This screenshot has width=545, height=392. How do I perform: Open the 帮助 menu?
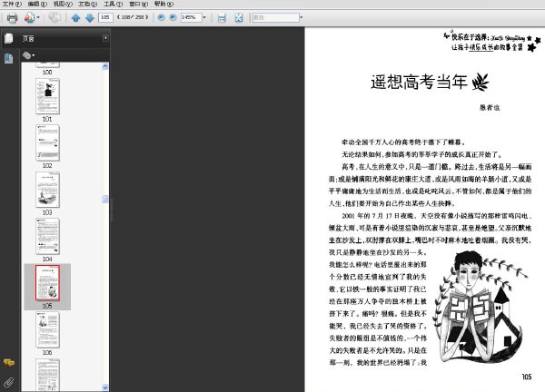coord(163,4)
